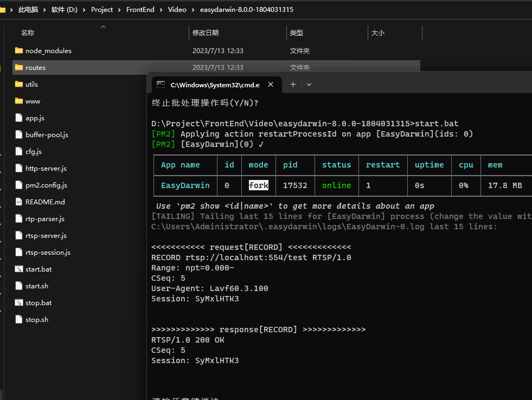
Task: Select file name stop.bat
Action: tap(39, 303)
